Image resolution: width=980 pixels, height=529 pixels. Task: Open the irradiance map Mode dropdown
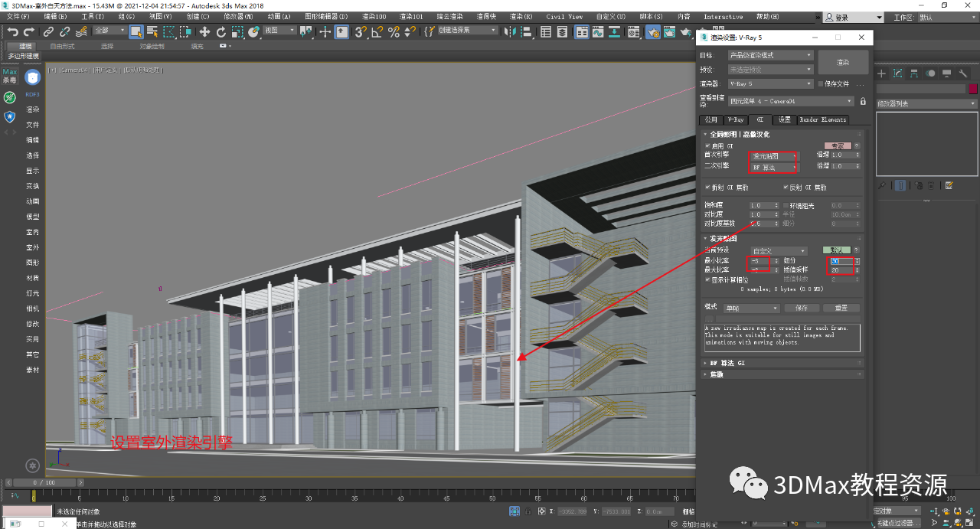point(752,308)
